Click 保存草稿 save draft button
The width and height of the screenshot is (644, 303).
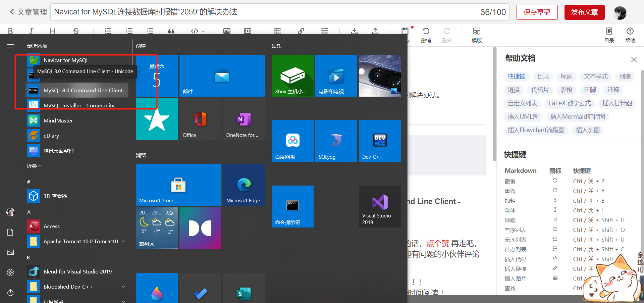coord(537,12)
